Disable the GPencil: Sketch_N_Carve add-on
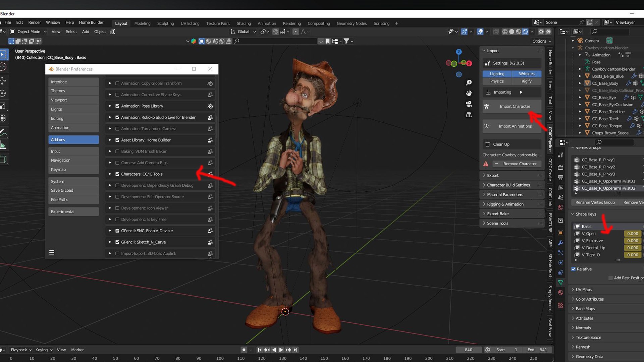 (x=117, y=242)
